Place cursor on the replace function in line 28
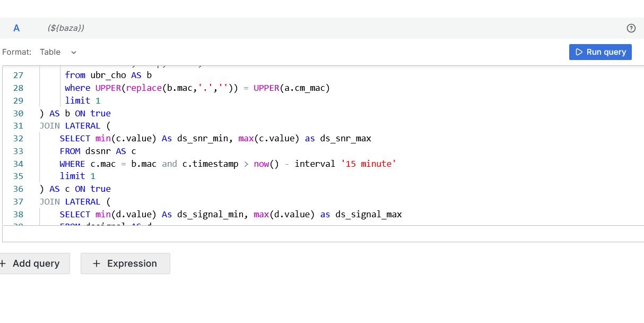 click(x=143, y=88)
